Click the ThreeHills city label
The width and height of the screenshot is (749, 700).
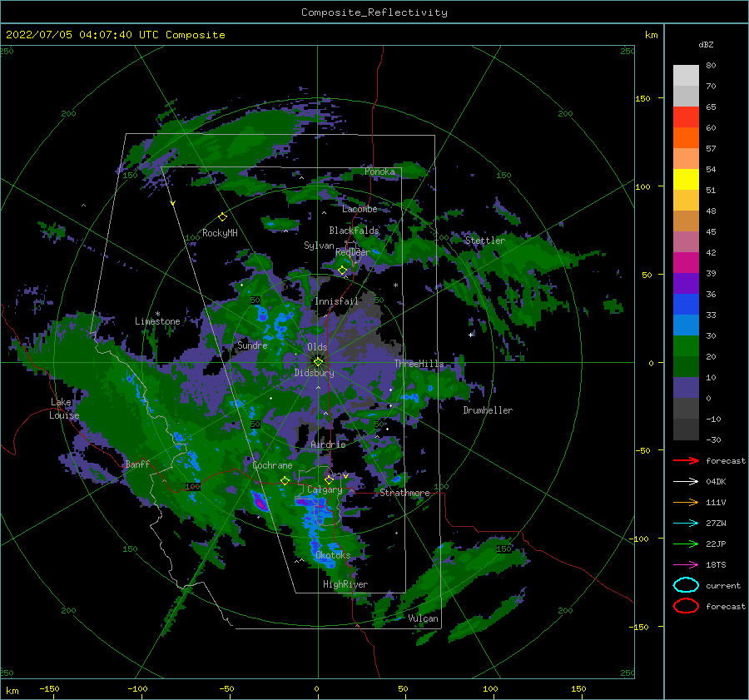(x=419, y=364)
